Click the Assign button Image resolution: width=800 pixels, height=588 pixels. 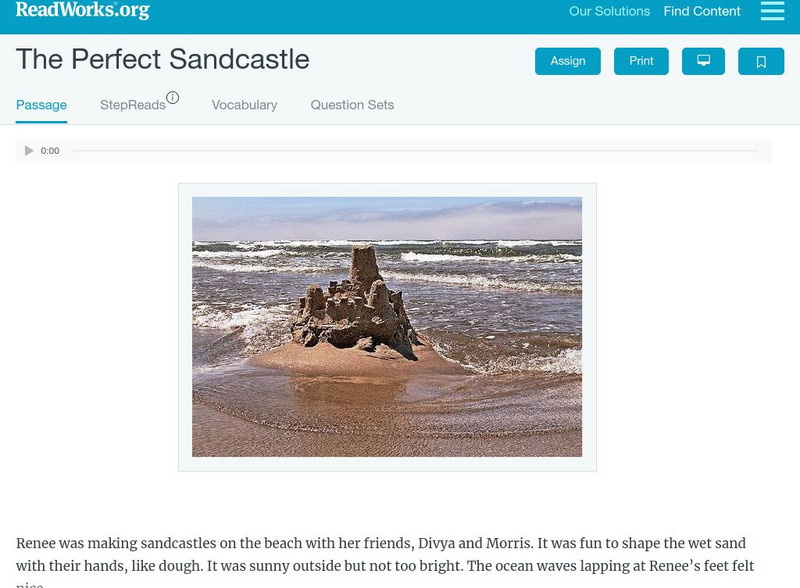[x=567, y=61]
